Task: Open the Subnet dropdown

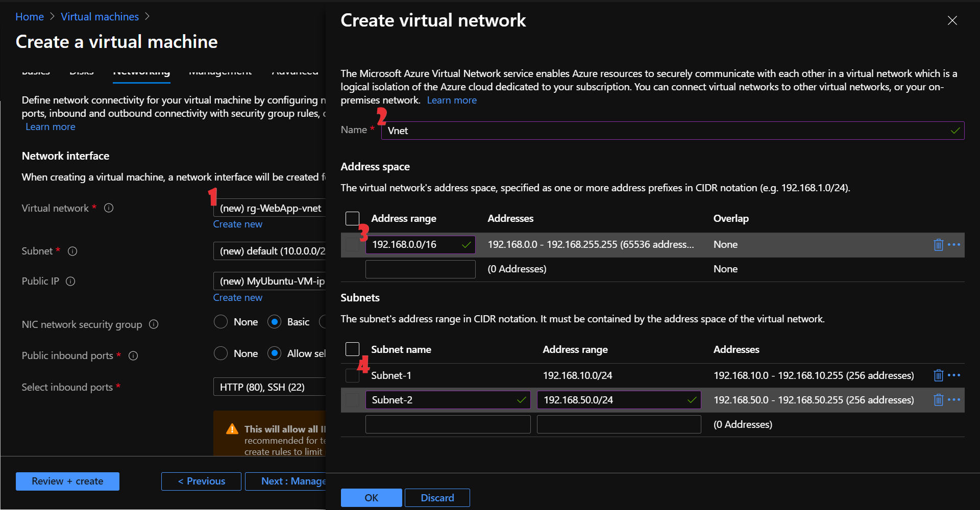Action: pyautogui.click(x=269, y=251)
